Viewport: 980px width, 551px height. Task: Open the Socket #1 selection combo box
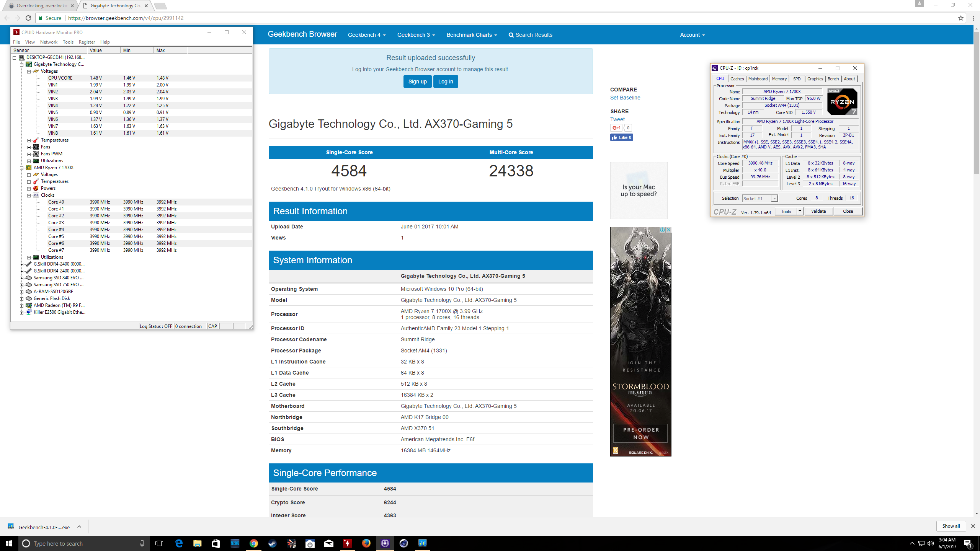pyautogui.click(x=760, y=198)
